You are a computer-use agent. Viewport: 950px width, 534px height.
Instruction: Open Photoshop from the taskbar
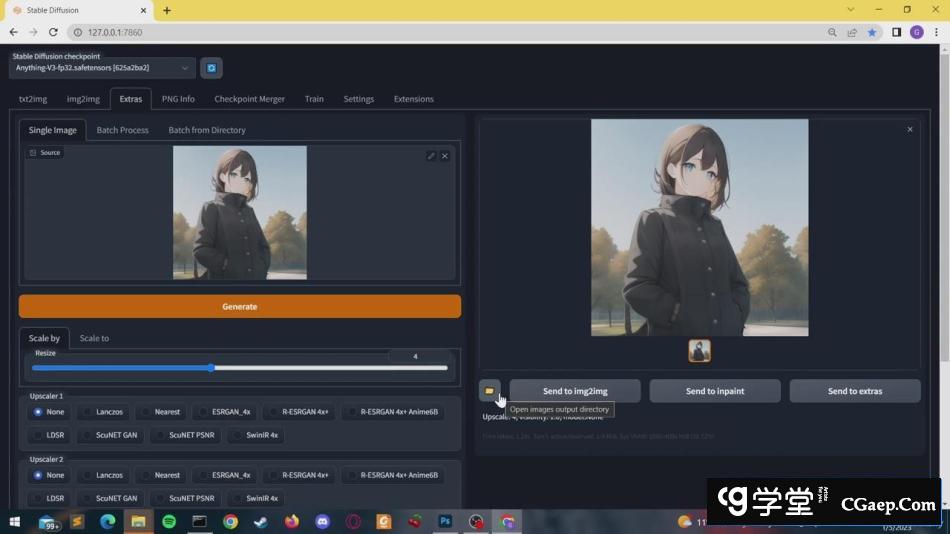click(x=445, y=521)
